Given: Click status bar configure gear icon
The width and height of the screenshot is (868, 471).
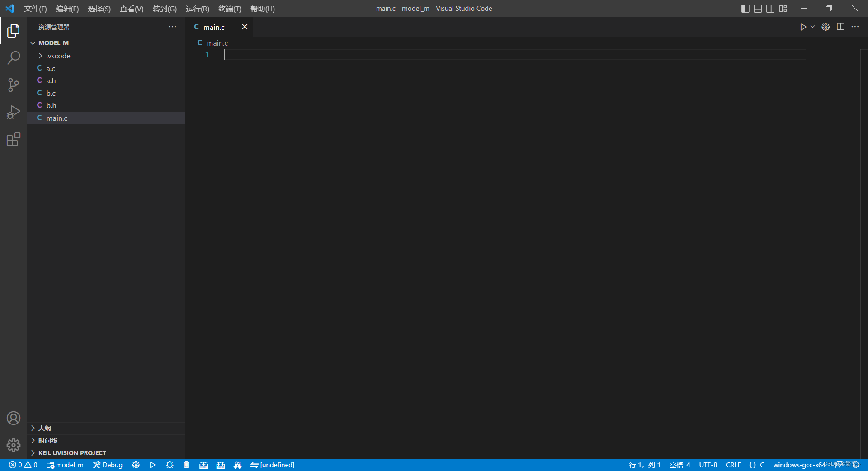Looking at the screenshot, I should coord(136,465).
